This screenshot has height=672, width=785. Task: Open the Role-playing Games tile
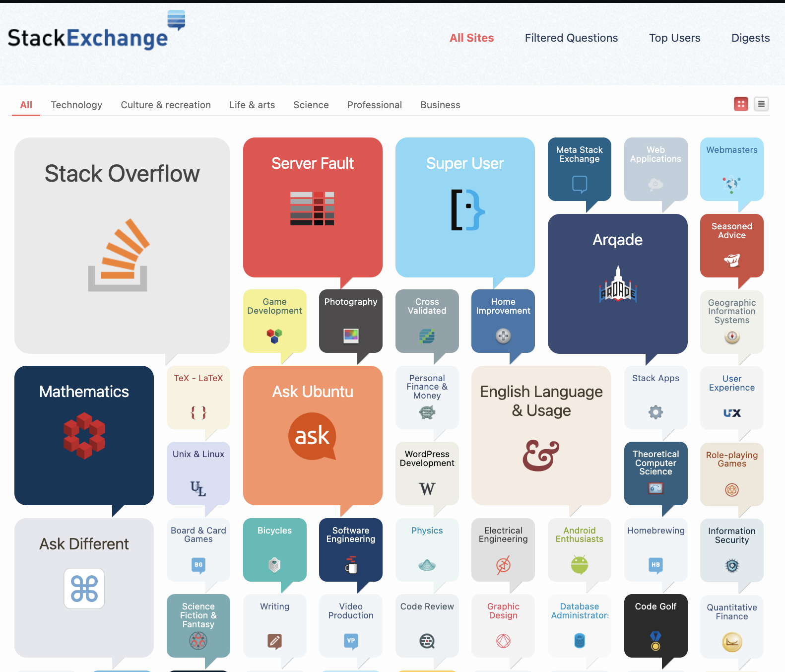[732, 474]
